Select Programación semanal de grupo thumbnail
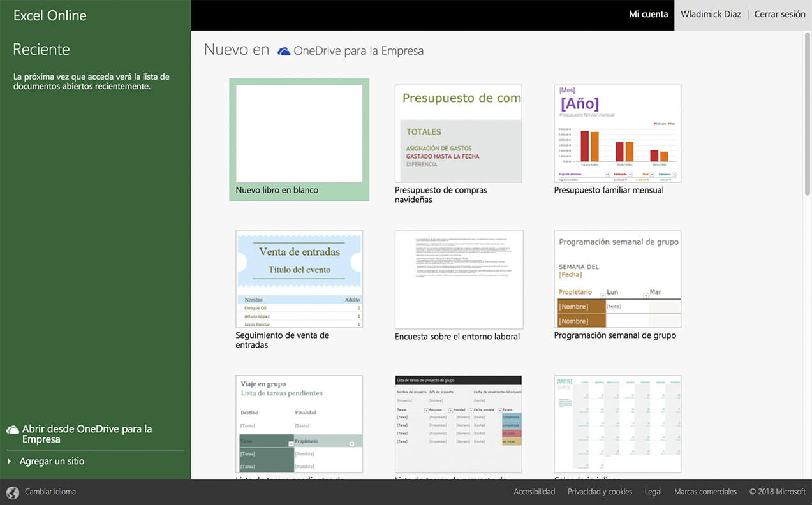The width and height of the screenshot is (812, 505). pos(617,279)
